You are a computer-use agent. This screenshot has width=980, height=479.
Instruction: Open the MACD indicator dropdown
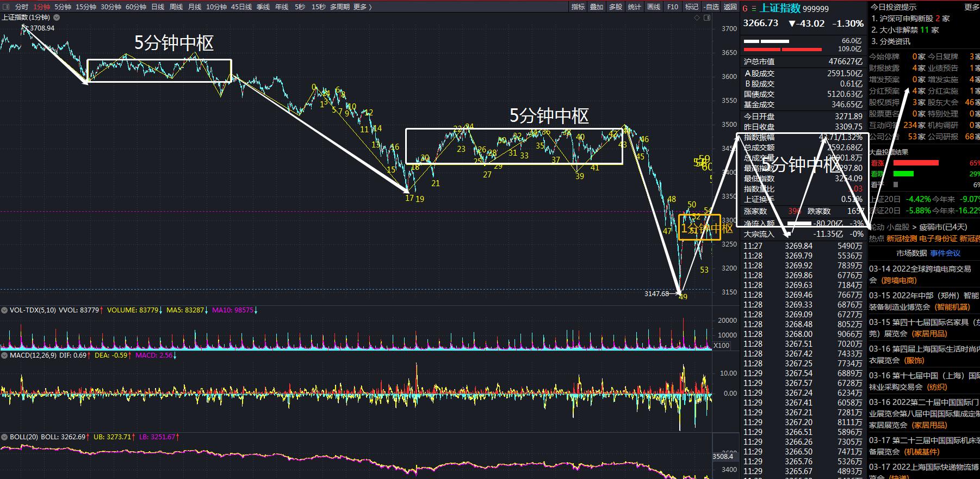[5, 355]
